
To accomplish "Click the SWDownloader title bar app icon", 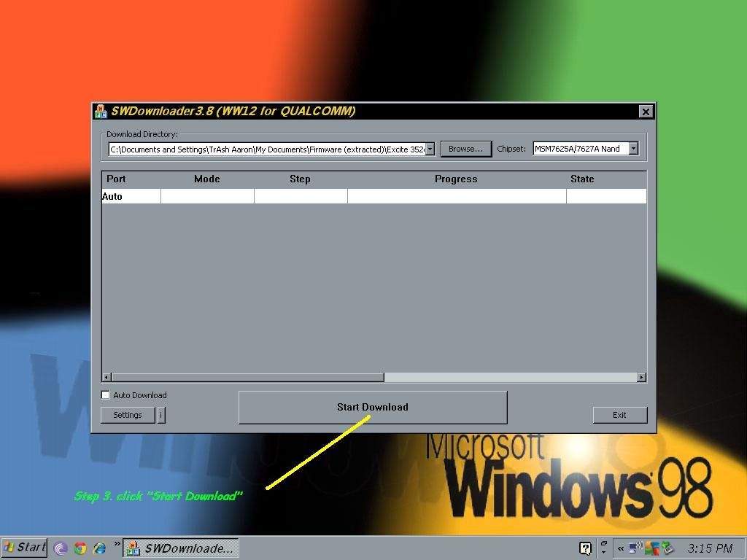I will tap(101, 112).
